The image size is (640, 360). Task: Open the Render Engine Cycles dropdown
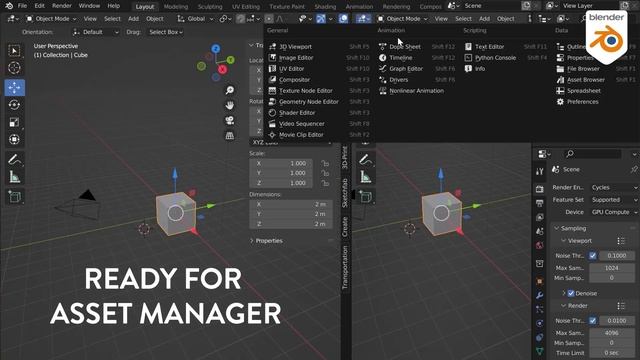click(x=614, y=187)
